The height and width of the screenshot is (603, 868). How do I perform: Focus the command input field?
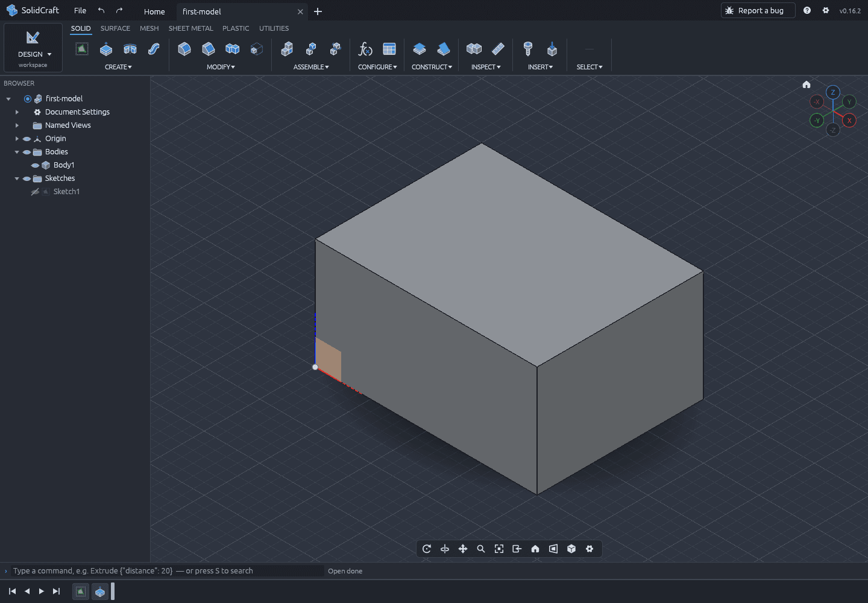pos(168,571)
